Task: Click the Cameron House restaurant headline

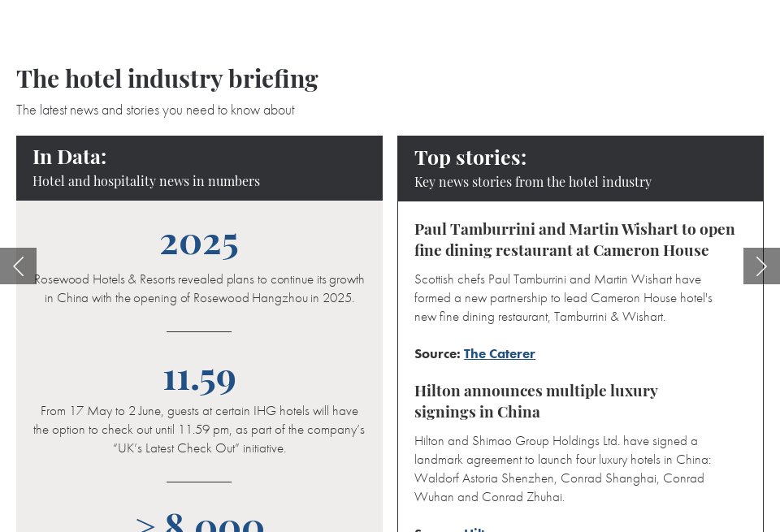Action: (x=574, y=239)
